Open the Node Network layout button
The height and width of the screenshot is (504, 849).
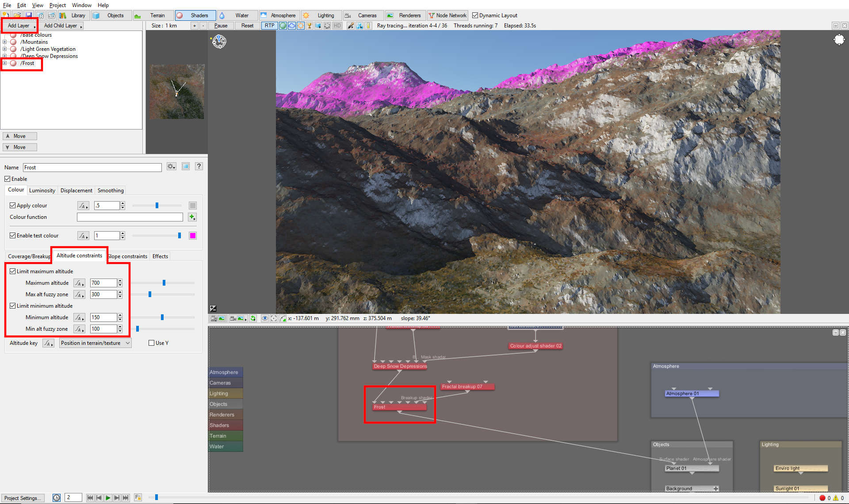coord(447,15)
